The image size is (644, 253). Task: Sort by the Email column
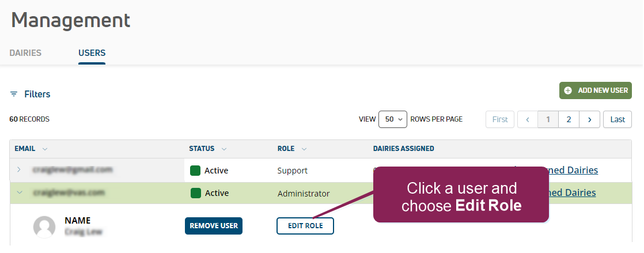point(45,149)
